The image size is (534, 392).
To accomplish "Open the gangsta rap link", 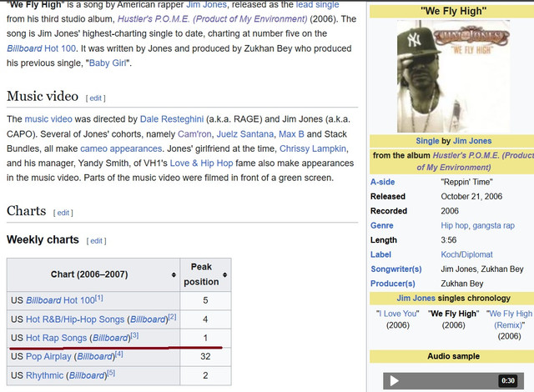I will point(493,225).
